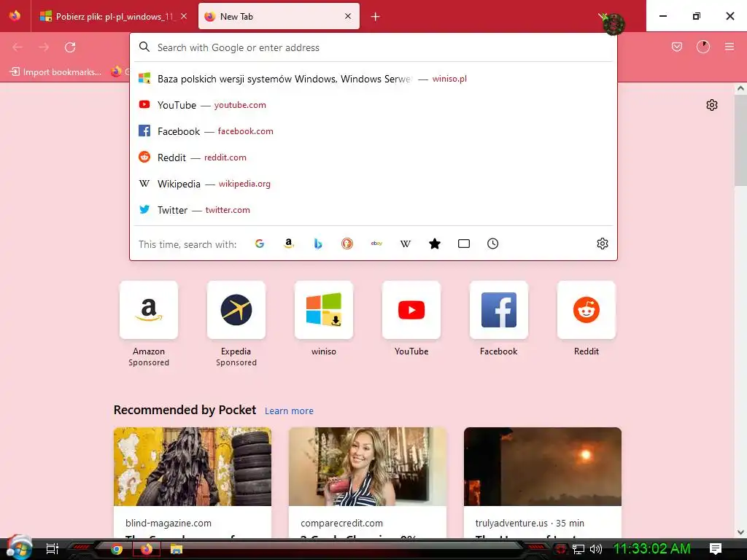Select the New Tab tab

click(x=279, y=16)
